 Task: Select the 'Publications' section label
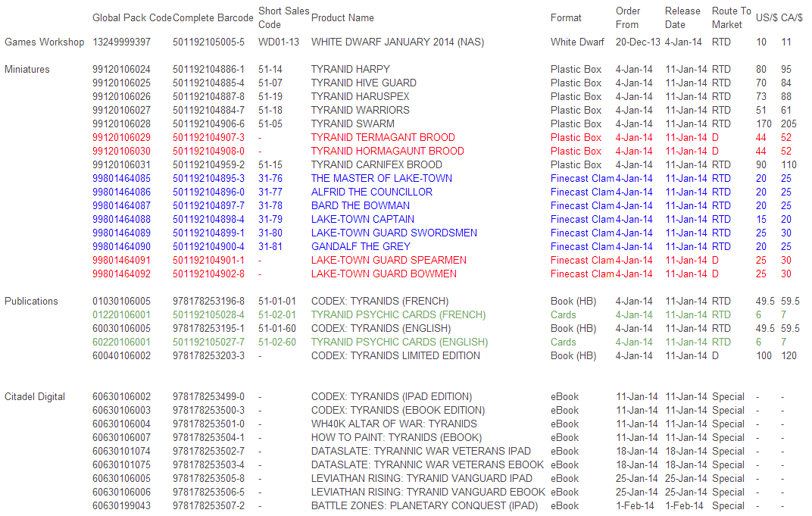tap(31, 301)
